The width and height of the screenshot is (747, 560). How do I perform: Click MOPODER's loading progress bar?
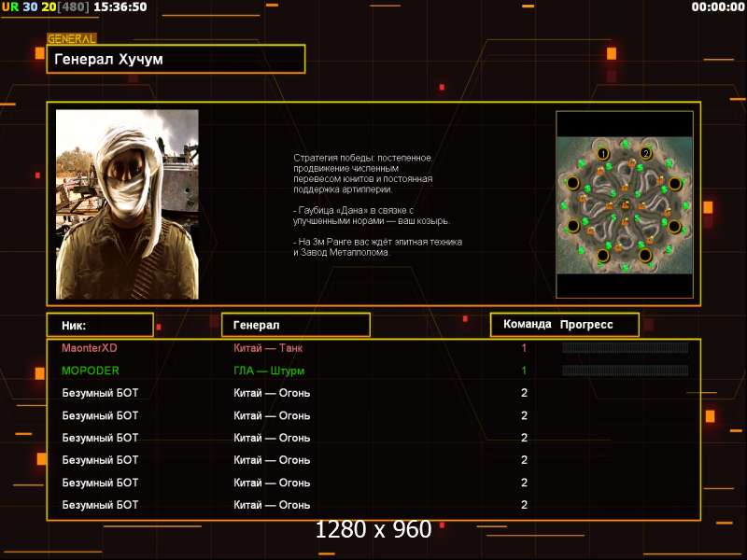[625, 371]
